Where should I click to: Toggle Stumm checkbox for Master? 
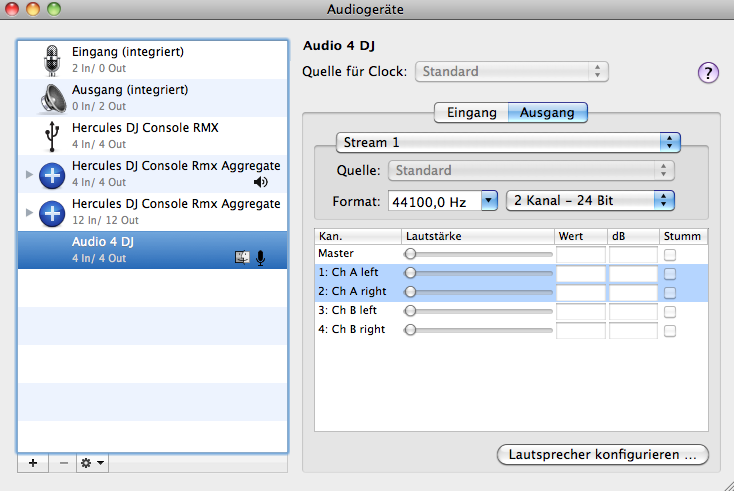(x=670, y=255)
